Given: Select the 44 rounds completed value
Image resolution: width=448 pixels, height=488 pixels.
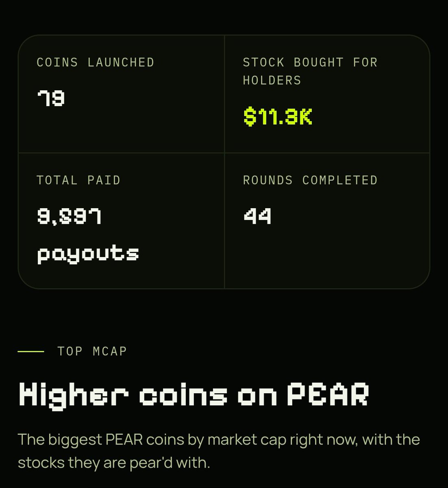Looking at the screenshot, I should (257, 216).
